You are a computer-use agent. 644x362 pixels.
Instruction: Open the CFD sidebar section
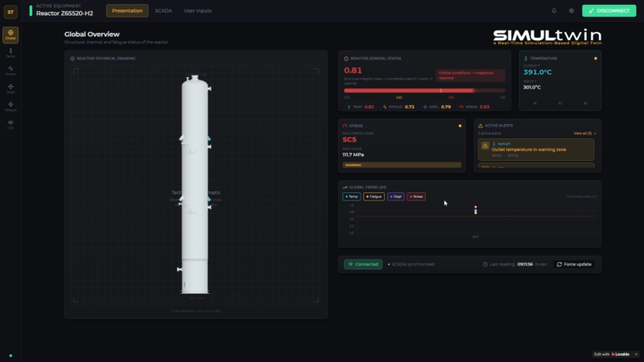(10, 124)
